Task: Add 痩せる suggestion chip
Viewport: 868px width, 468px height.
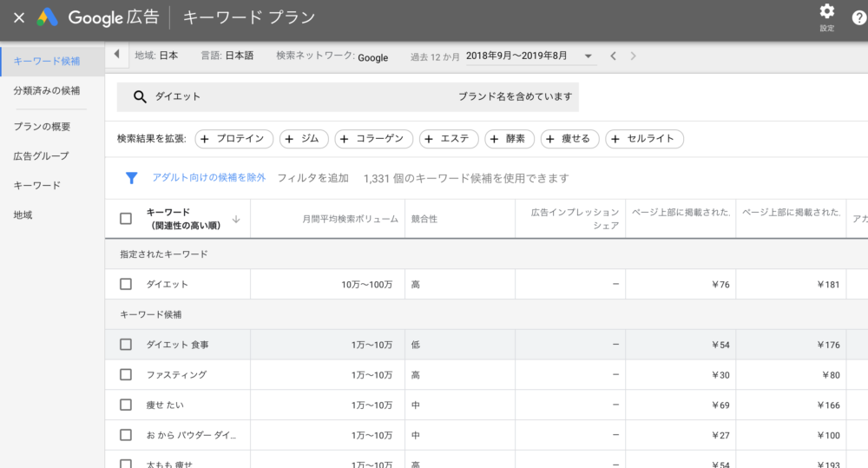Action: tap(569, 138)
